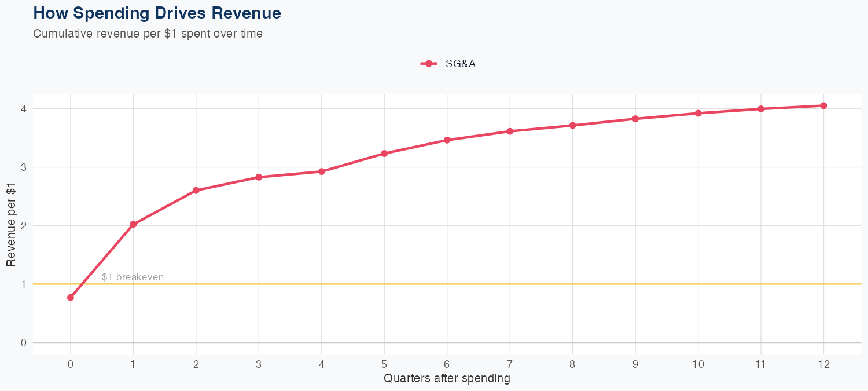Viewport: 868px width, 391px height.
Task: Click the "$1 breakeven" annotation label
Action: coord(133,277)
